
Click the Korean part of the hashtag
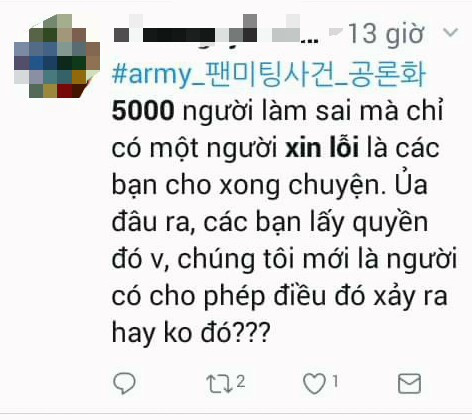[315, 75]
